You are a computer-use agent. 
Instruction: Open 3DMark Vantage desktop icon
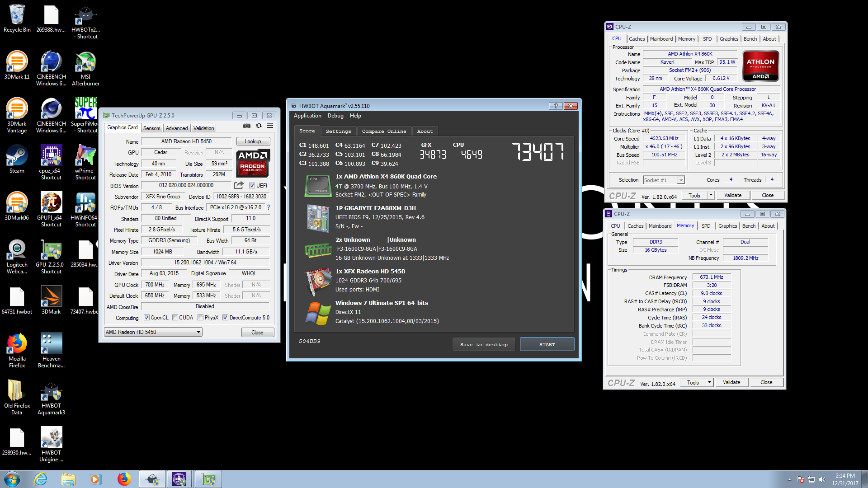point(17,116)
